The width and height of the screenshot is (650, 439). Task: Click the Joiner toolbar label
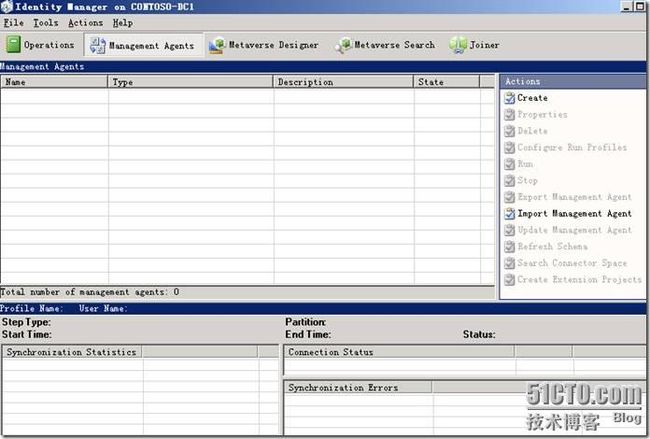[x=484, y=45]
